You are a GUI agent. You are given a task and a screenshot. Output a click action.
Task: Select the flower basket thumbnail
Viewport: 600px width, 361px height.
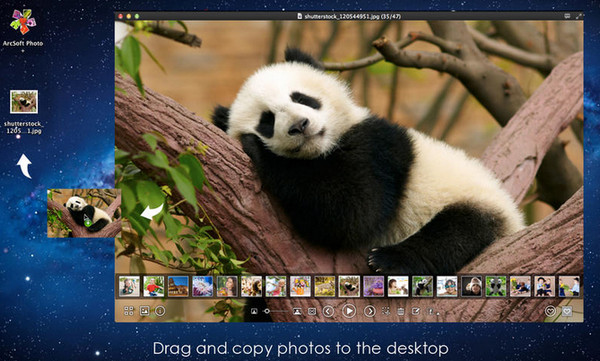[x=300, y=286]
